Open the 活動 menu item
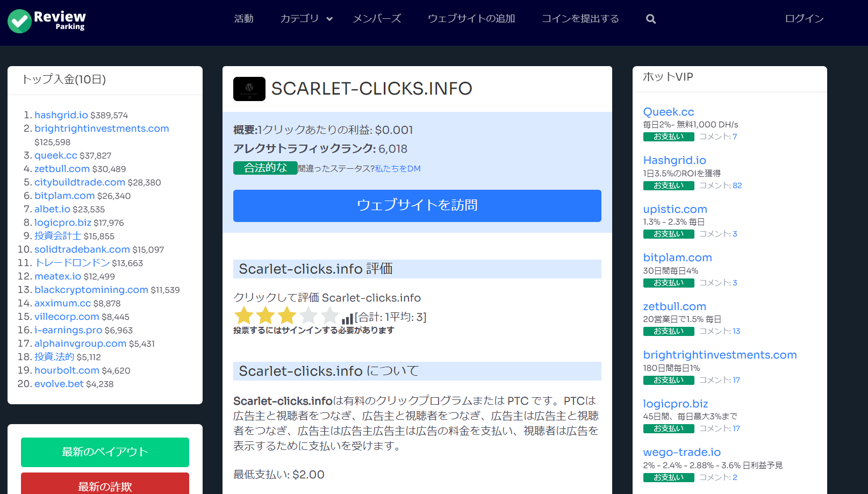 click(x=243, y=19)
